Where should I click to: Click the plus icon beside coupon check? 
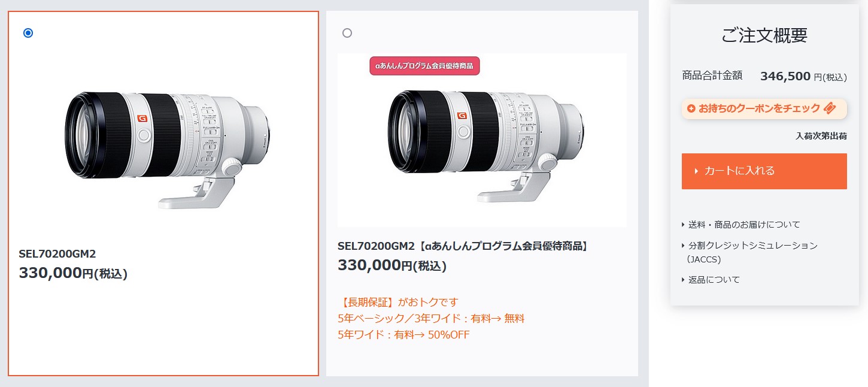click(x=691, y=108)
